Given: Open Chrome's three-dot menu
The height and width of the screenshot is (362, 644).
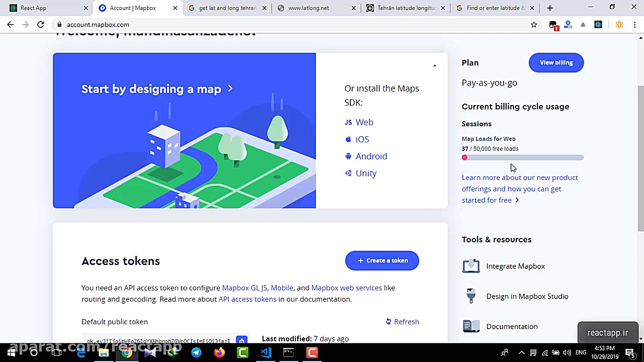Looking at the screenshot, I should [x=635, y=24].
